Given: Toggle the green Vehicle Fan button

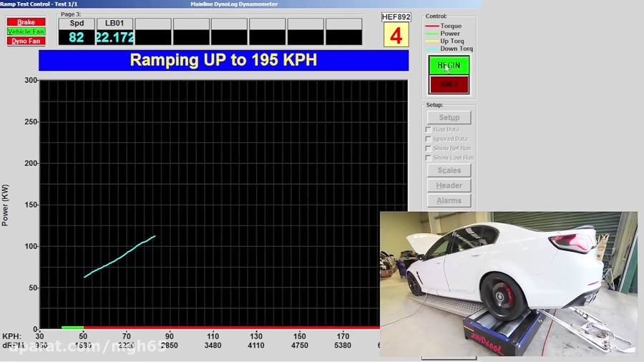Looking at the screenshot, I should coord(26,31).
